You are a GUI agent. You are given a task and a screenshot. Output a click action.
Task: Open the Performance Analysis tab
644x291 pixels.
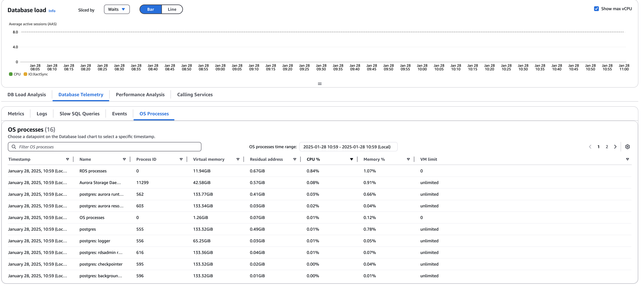pyautogui.click(x=140, y=95)
